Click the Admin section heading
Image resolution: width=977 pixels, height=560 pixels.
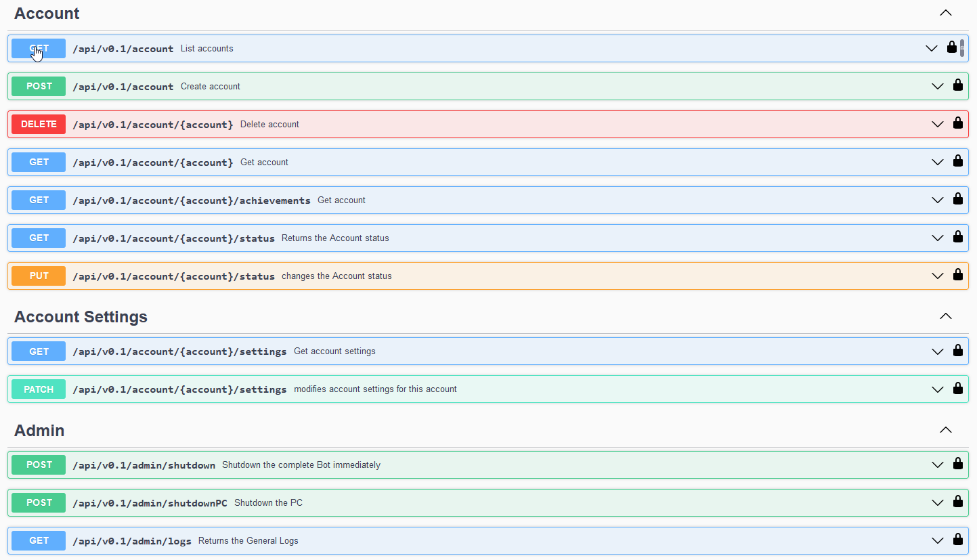coord(39,430)
